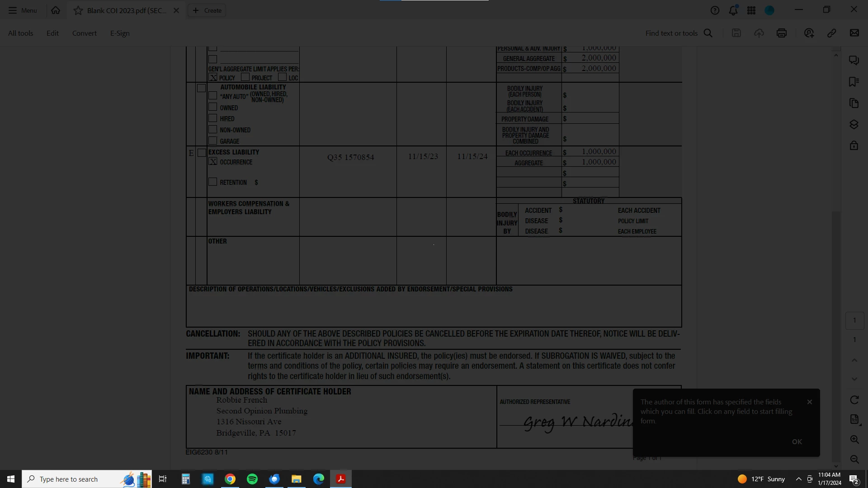Screen dimensions: 868x488
Task: Go to previous page up chevron
Action: 854,360
